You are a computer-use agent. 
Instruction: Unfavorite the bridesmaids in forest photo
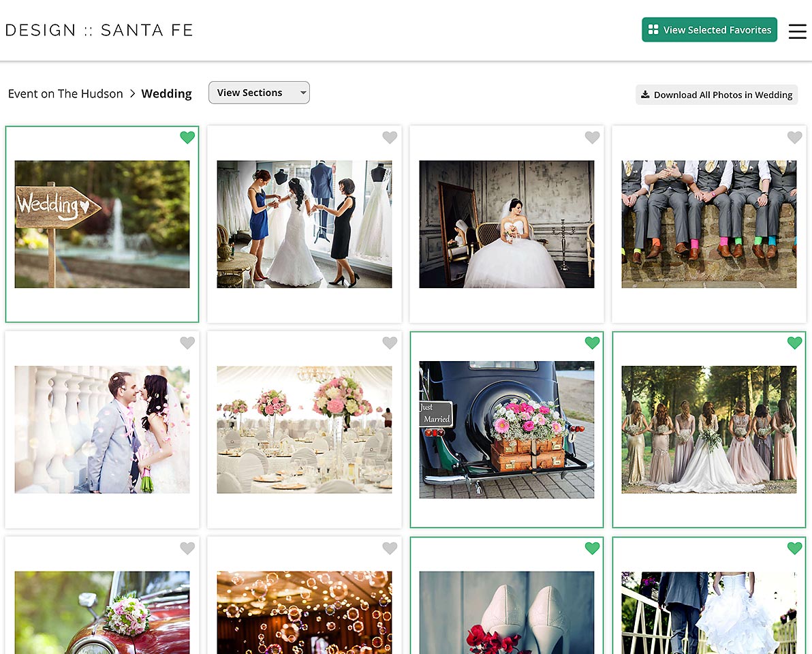point(795,343)
